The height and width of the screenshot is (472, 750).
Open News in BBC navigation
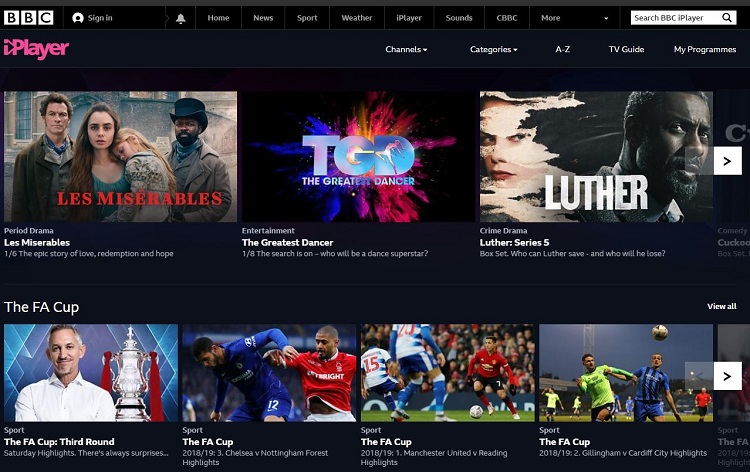[x=263, y=18]
